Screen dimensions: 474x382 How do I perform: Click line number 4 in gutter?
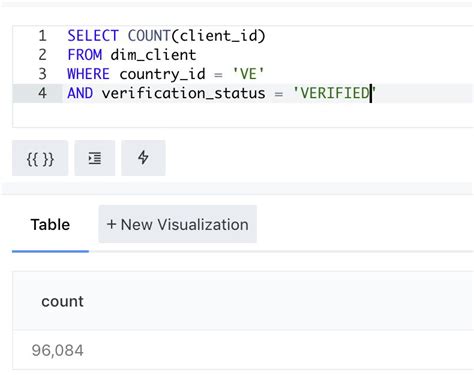click(x=42, y=93)
